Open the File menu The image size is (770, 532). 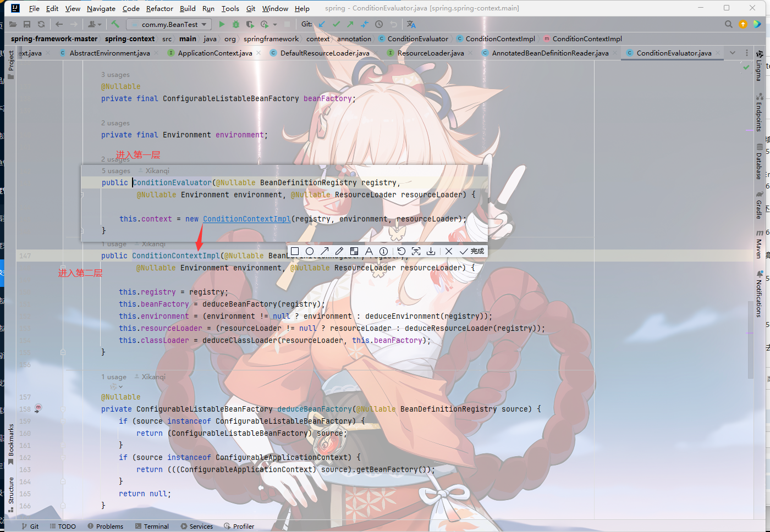(34, 8)
